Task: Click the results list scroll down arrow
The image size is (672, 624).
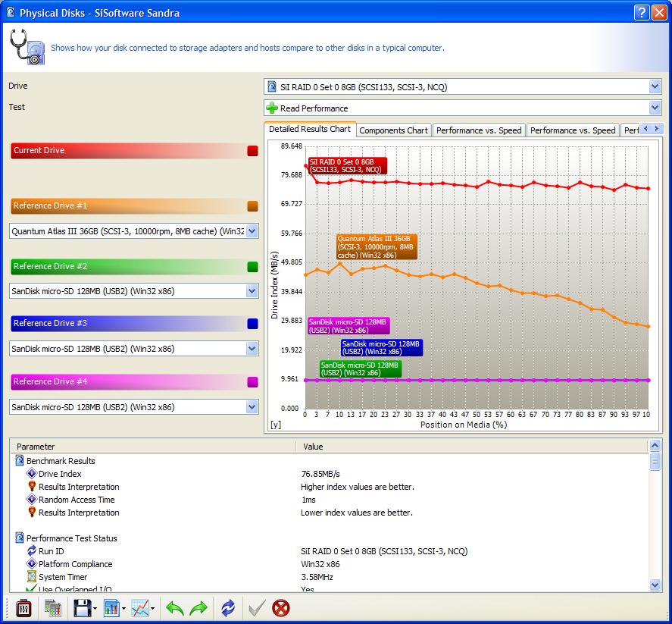Action: click(655, 585)
